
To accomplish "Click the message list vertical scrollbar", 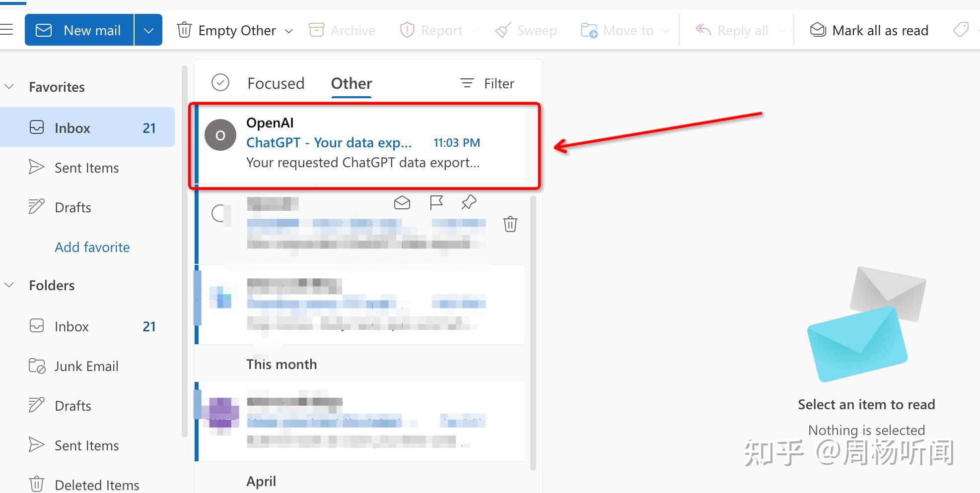I will click(533, 332).
